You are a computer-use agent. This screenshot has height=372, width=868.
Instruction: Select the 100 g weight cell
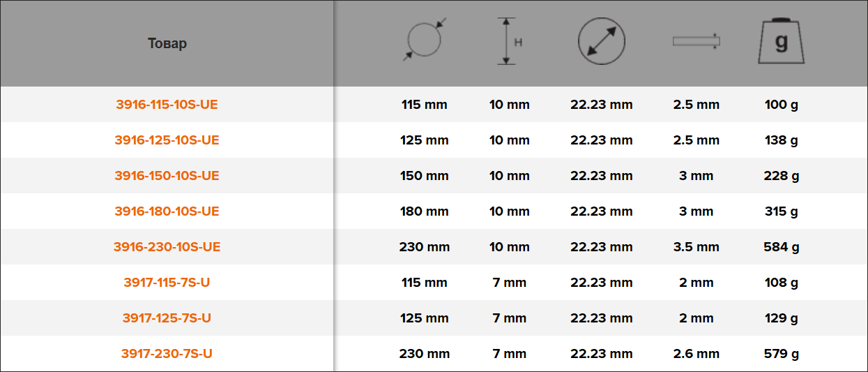782,105
